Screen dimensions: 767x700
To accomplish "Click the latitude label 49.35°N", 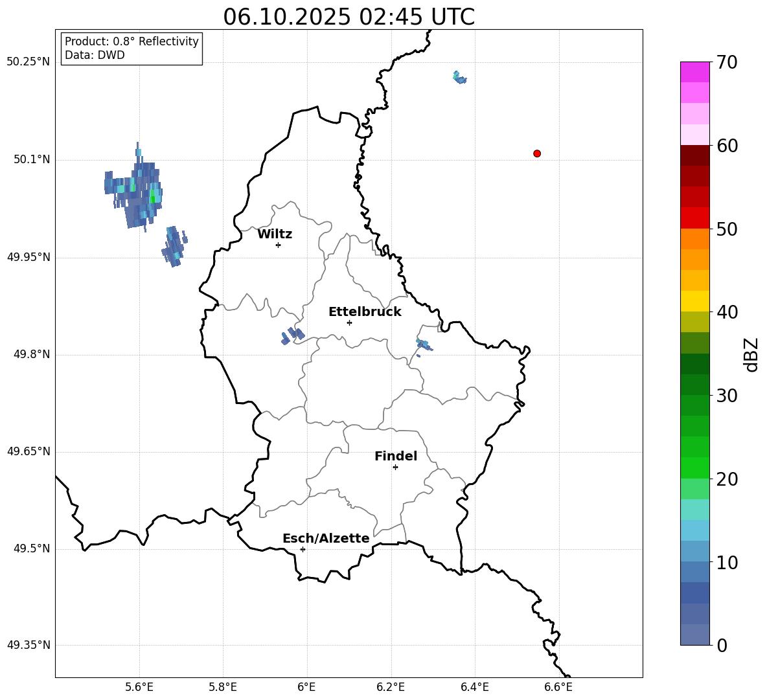I will click(x=29, y=645).
